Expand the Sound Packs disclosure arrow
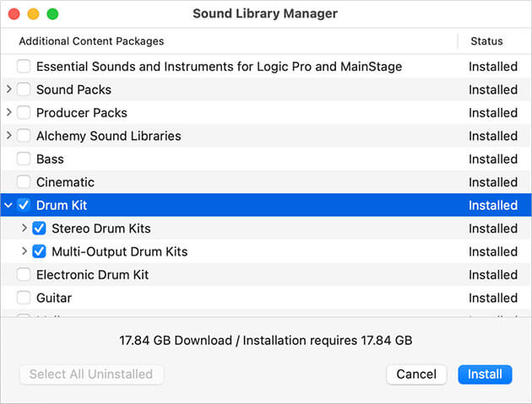This screenshot has height=404, width=532. (8, 89)
